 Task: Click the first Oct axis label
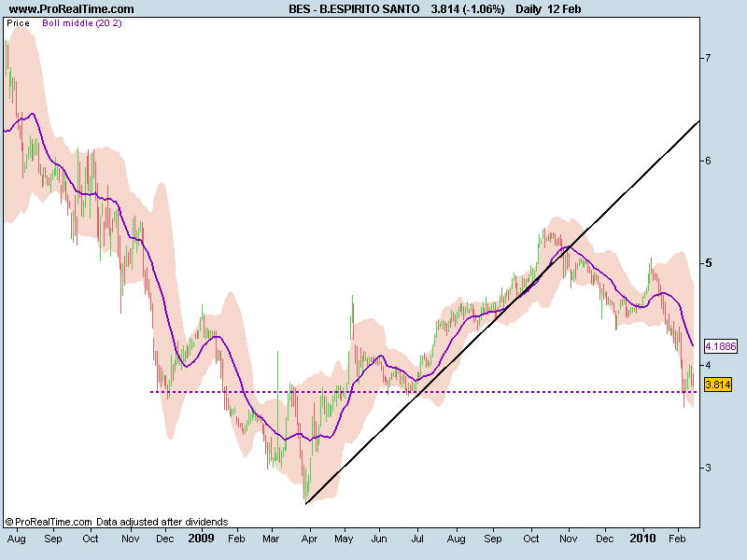(x=90, y=539)
